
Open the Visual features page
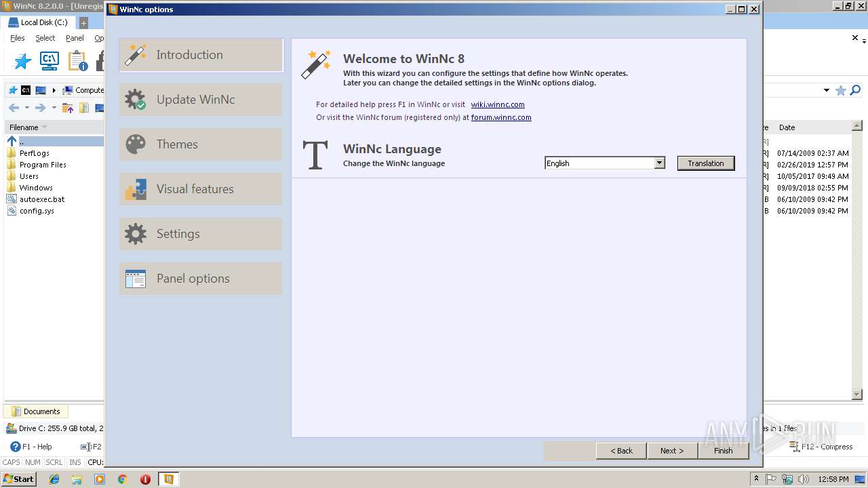201,189
